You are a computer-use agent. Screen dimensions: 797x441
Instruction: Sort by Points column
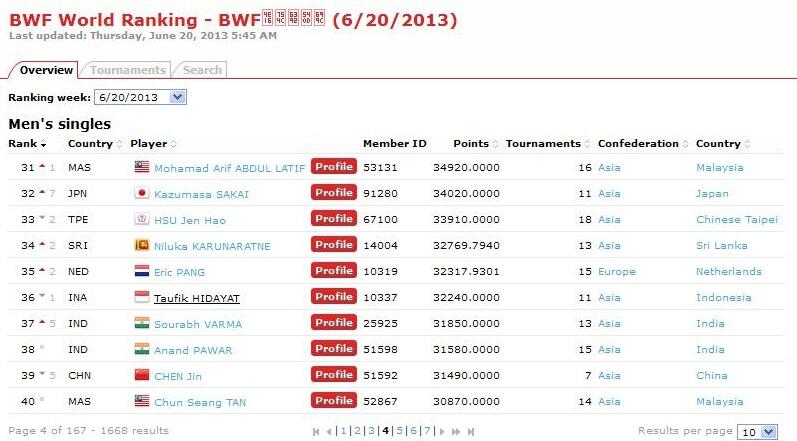coord(476,144)
